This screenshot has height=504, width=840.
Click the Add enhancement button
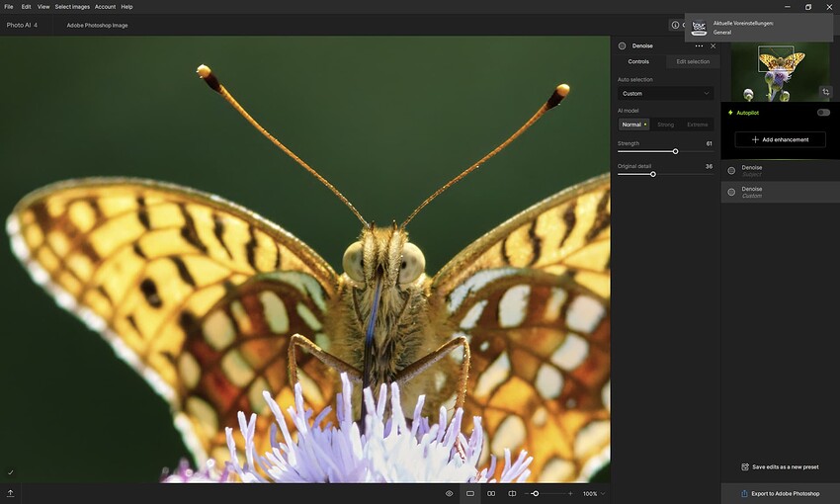click(x=780, y=139)
